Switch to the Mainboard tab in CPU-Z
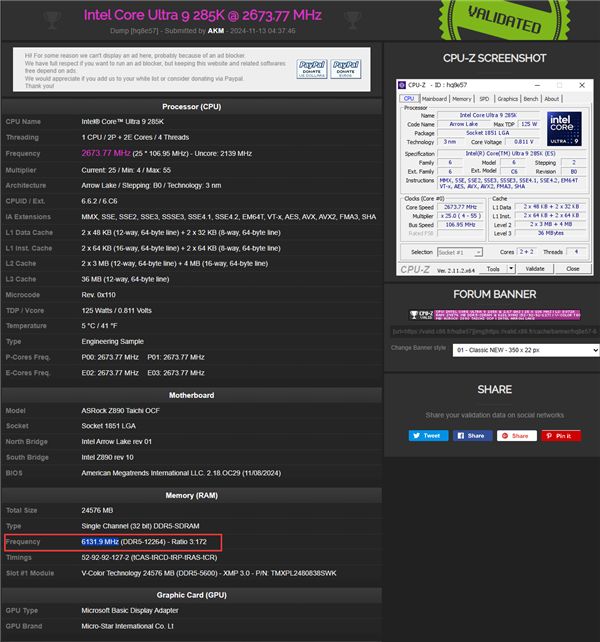Viewport: 600px width, 642px height. pos(434,99)
